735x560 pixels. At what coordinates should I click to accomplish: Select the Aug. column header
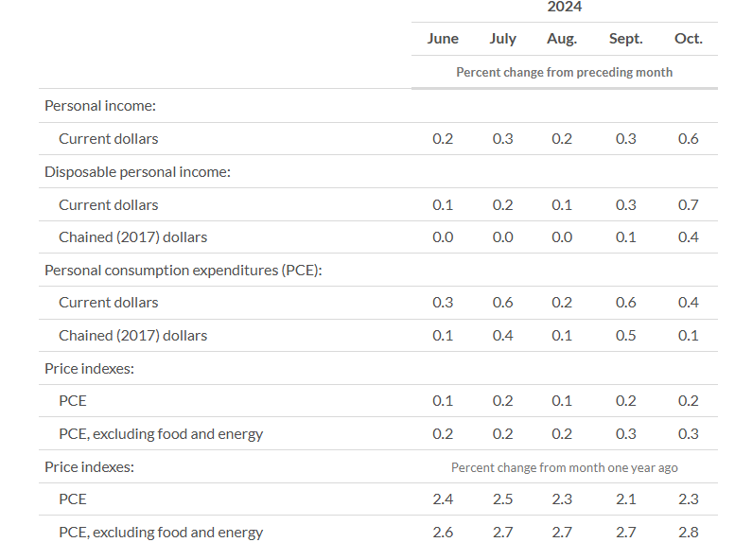(x=562, y=39)
